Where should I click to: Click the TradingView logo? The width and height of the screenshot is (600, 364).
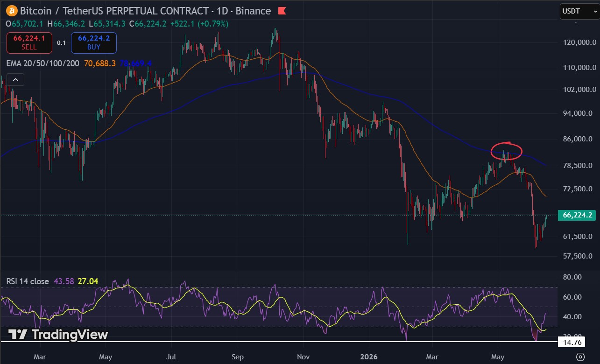click(x=58, y=334)
